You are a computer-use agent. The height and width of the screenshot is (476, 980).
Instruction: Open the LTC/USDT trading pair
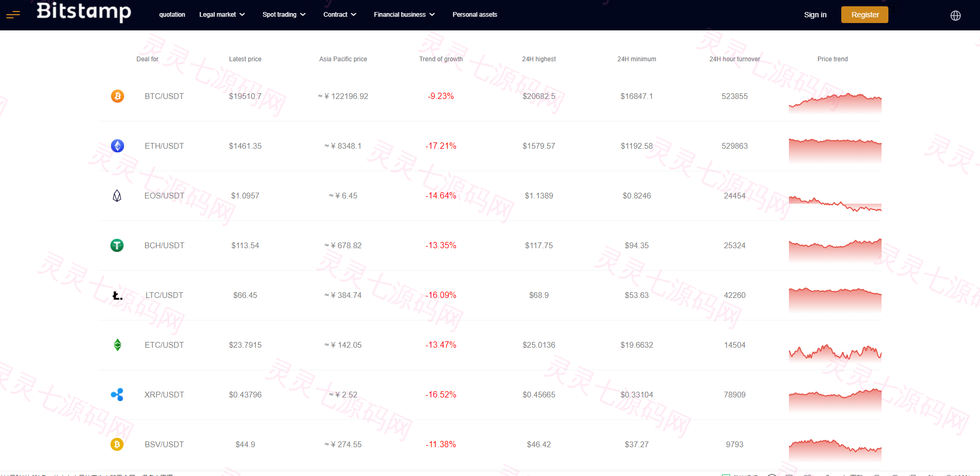point(164,295)
